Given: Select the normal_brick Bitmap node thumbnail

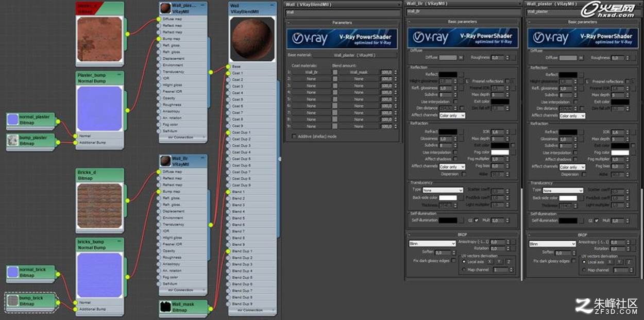Looking at the screenshot, I should 13,272.
